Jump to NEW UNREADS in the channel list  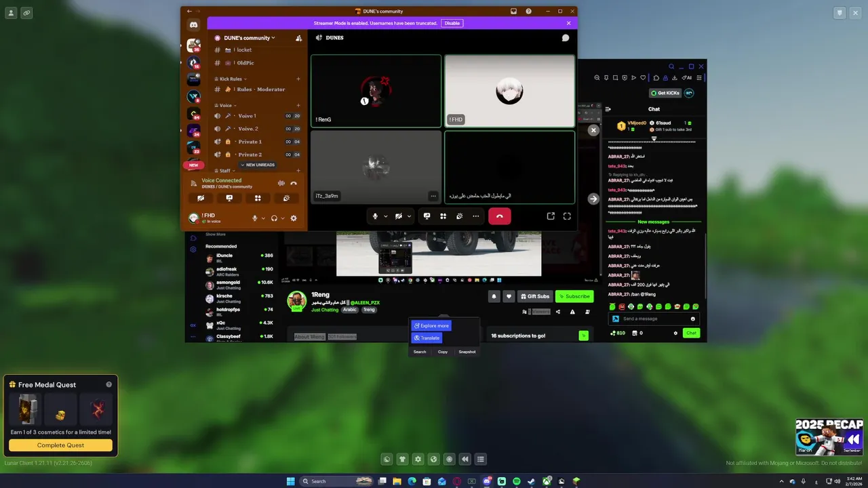(258, 165)
